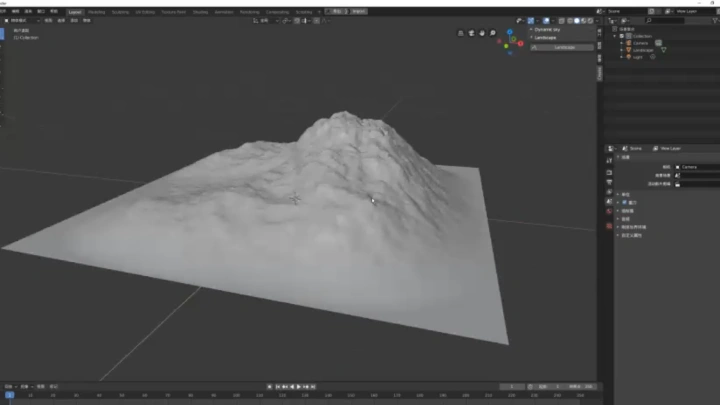Select the Landscape object in outliner
Screen dimensions: 720x405
pyautogui.click(x=643, y=50)
